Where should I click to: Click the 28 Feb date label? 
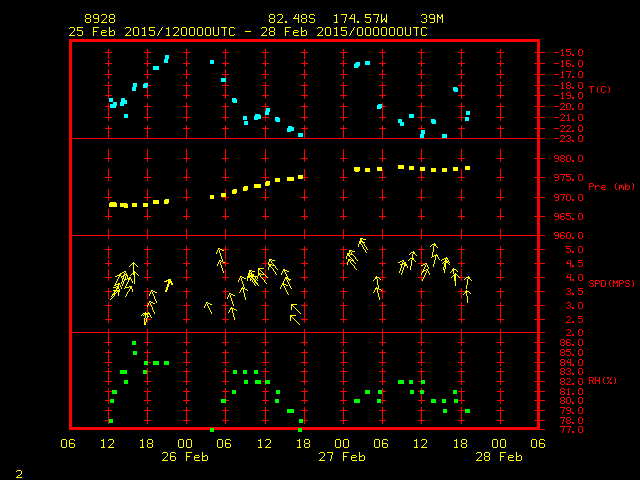pyautogui.click(x=499, y=457)
